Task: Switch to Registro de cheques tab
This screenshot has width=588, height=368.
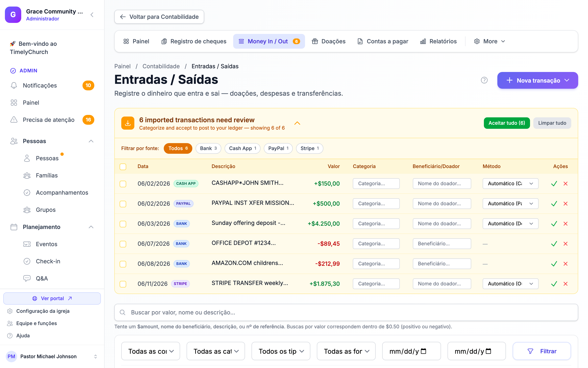Action: pyautogui.click(x=194, y=41)
